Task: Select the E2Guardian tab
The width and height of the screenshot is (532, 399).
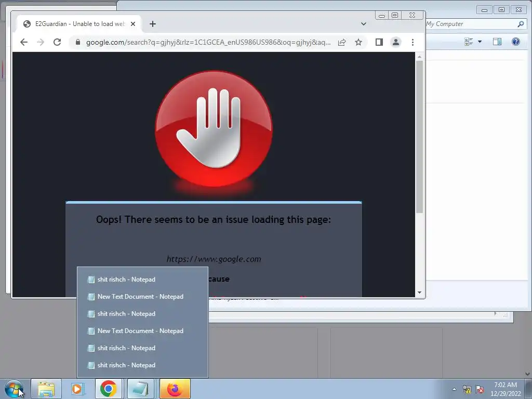Action: [x=79, y=24]
